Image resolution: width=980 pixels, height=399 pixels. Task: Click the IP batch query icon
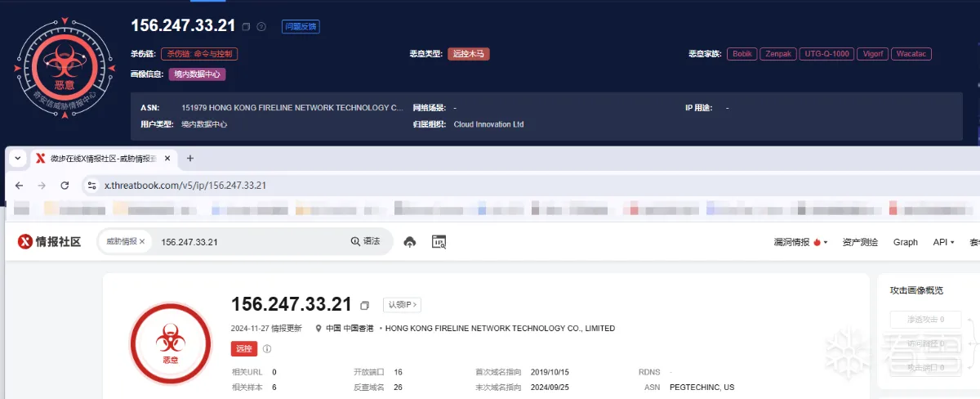tap(439, 242)
